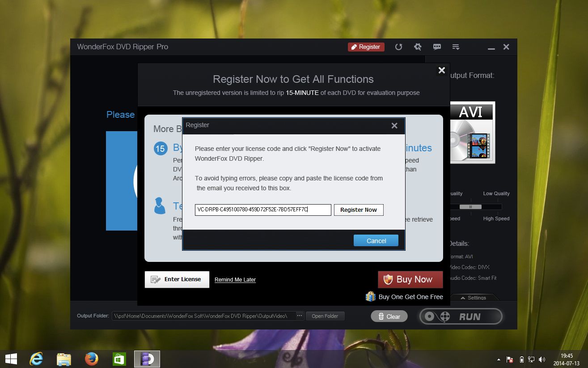Click WonderFox DVD Ripper taskbar icon

coord(147,359)
